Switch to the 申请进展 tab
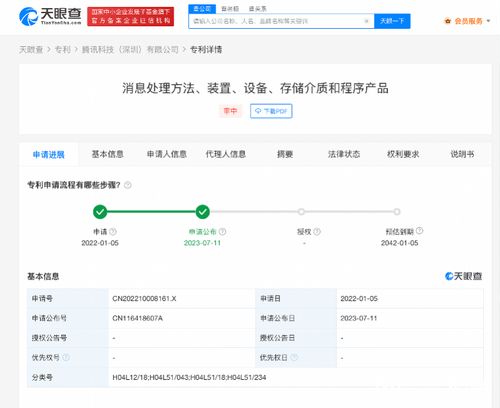The width and height of the screenshot is (500, 408). click(49, 154)
